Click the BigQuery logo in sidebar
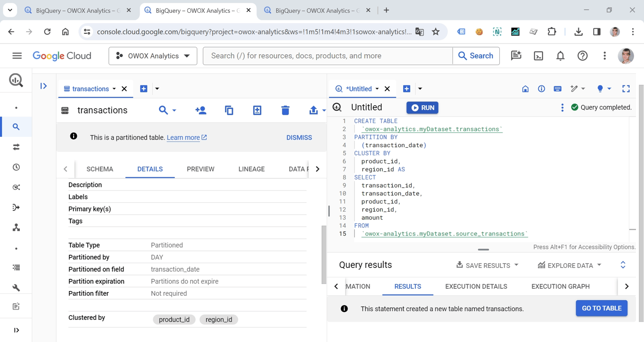This screenshot has width=644, height=342. pyautogui.click(x=16, y=80)
